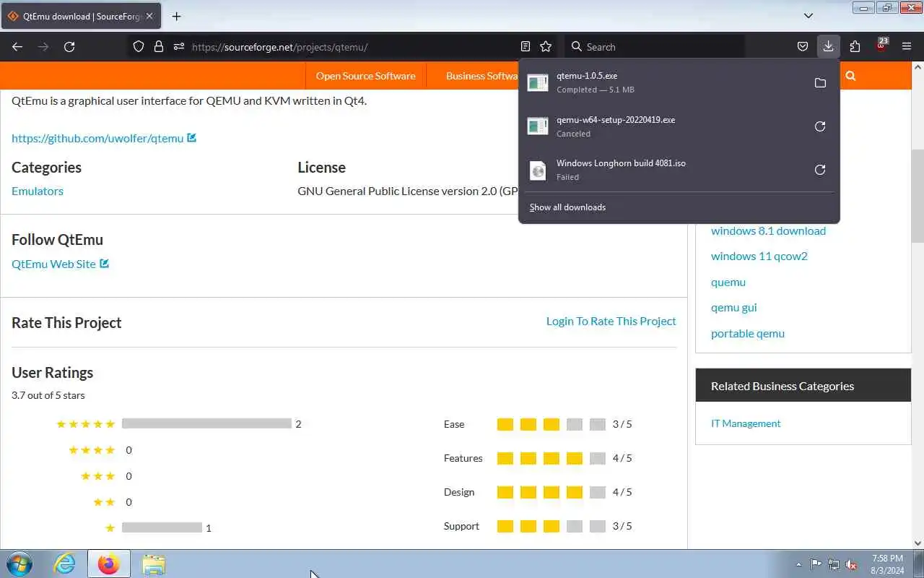Open the windows 11 qcow2 link

coord(759,256)
